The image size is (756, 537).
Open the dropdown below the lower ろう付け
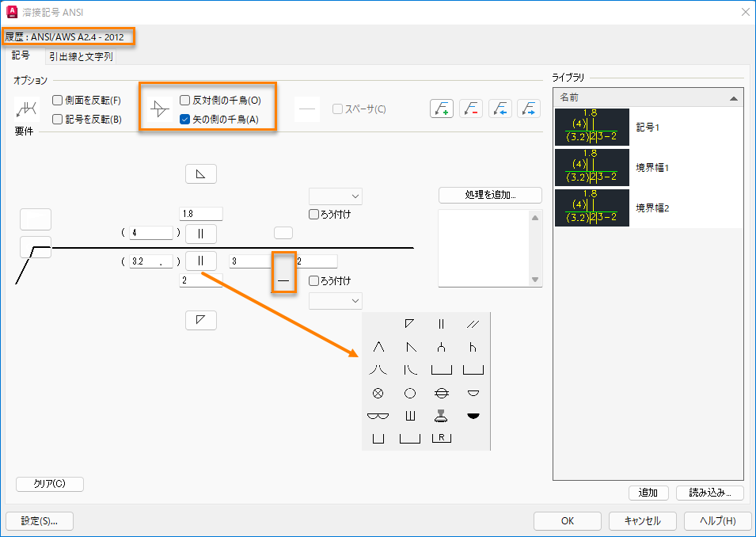click(x=336, y=300)
